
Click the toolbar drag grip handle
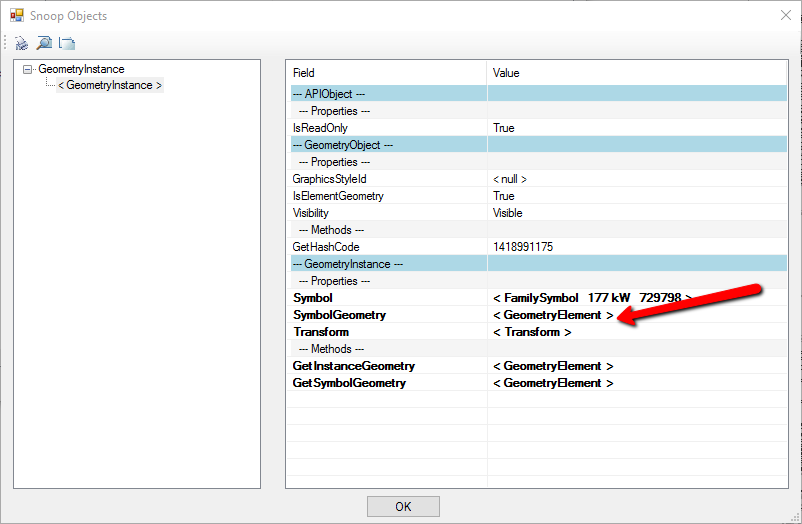tap(6, 43)
